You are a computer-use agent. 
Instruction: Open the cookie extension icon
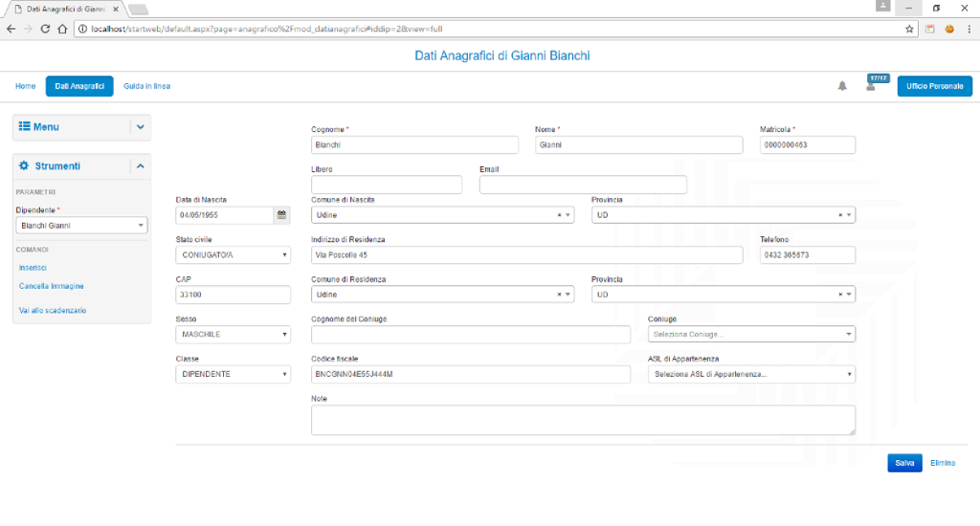(948, 29)
